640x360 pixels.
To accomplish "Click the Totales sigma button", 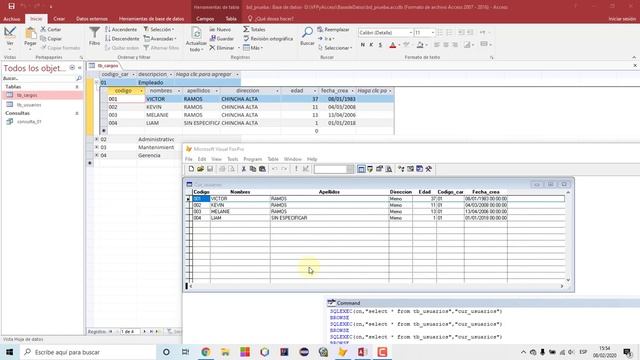I will pos(254,29).
